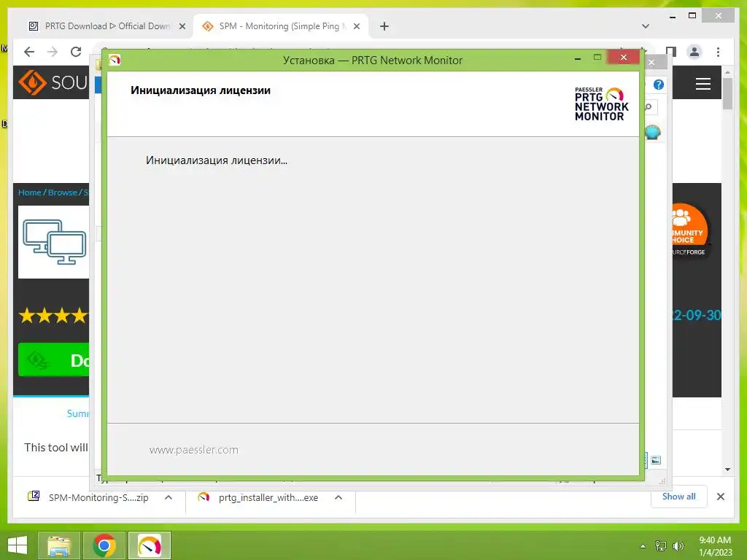Close the downloads bar
This screenshot has height=560, width=747.
(x=720, y=497)
